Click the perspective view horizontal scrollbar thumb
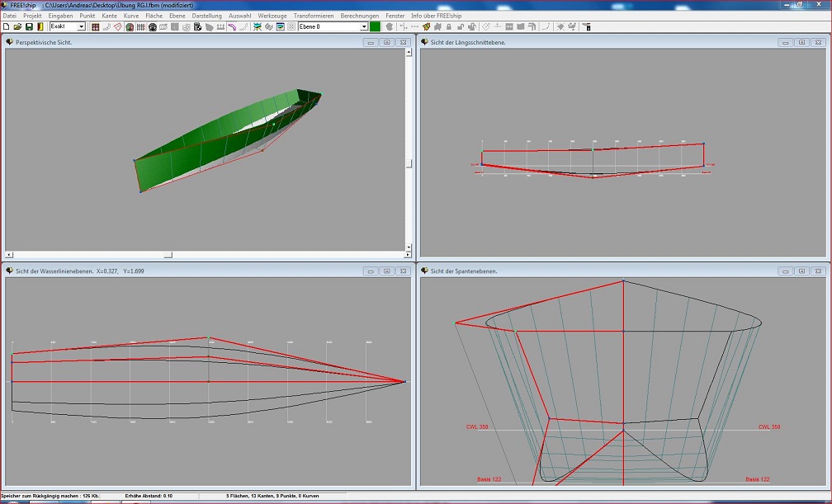This screenshot has height=504, width=832. pos(168,255)
